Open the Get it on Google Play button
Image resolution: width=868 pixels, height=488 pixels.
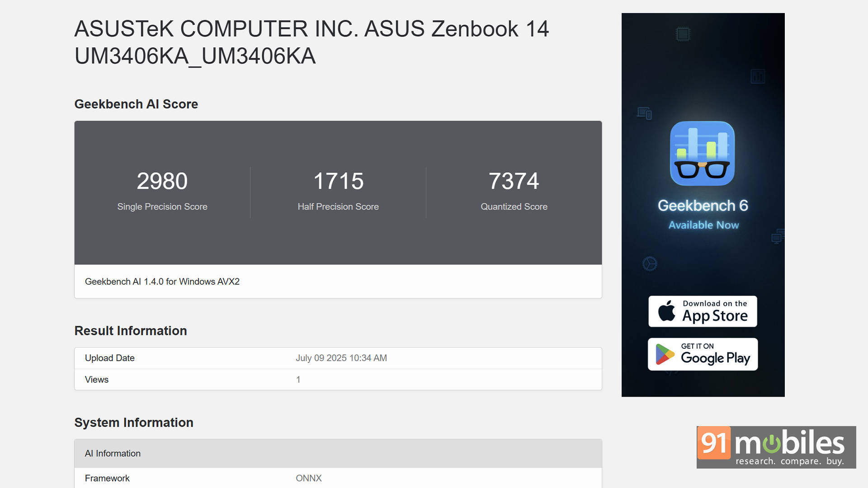pos(703,354)
